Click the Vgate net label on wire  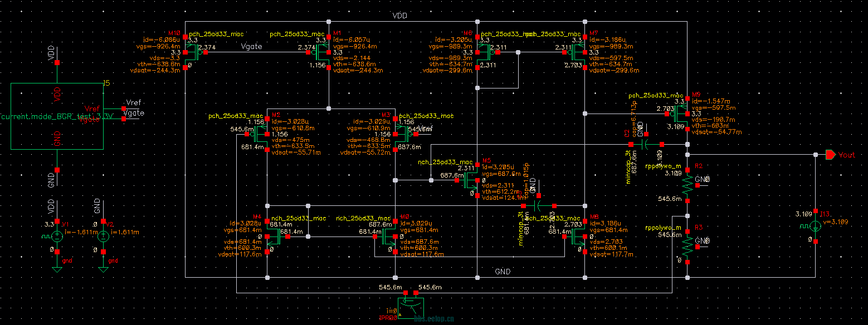[251, 47]
